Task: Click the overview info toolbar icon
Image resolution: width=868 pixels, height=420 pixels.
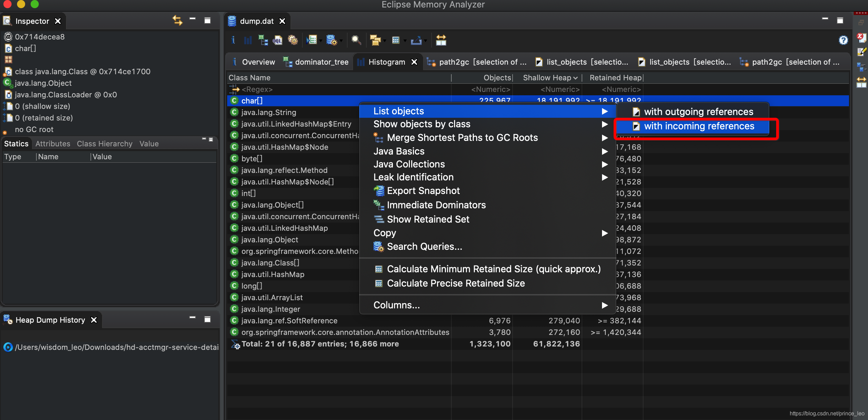Action: (233, 41)
